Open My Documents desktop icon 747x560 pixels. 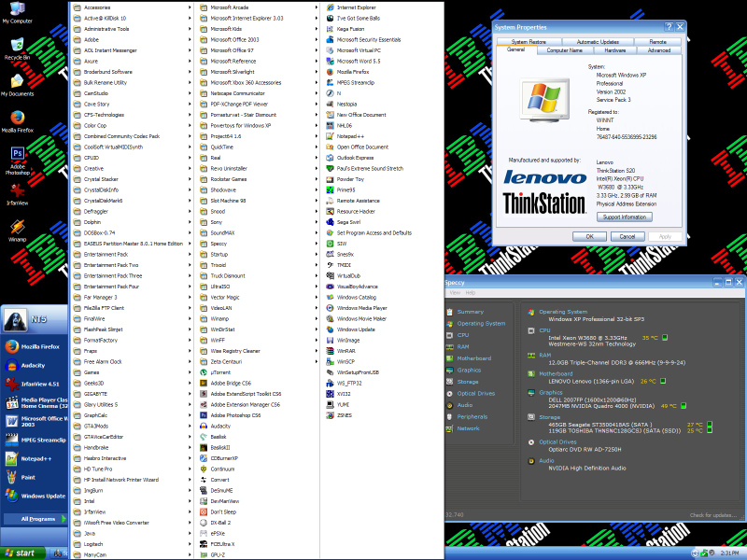coord(17,86)
